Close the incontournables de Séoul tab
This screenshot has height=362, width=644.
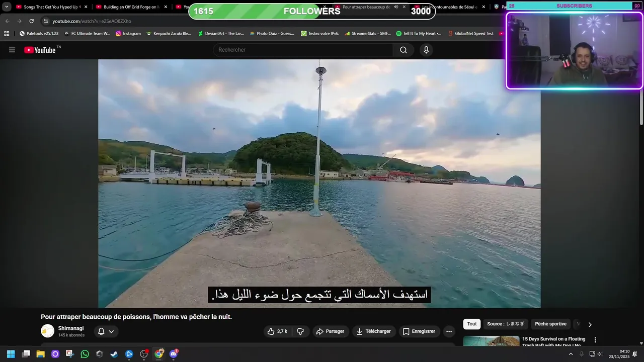(x=484, y=7)
